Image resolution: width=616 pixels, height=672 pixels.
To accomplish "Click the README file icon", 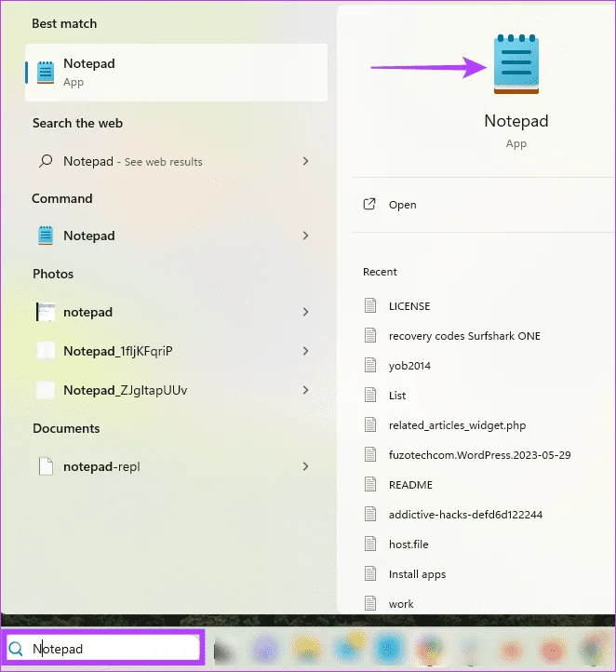I will pos(370,484).
